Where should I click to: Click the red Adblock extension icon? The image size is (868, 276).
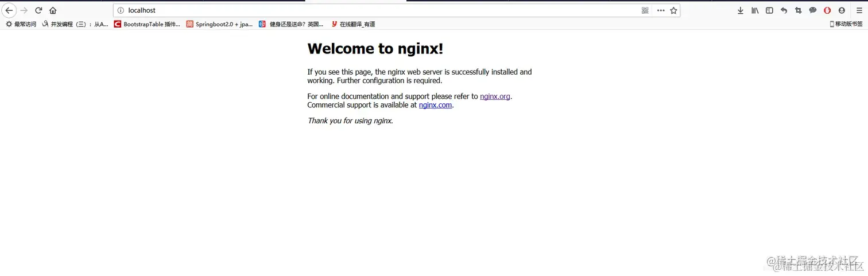point(827,10)
